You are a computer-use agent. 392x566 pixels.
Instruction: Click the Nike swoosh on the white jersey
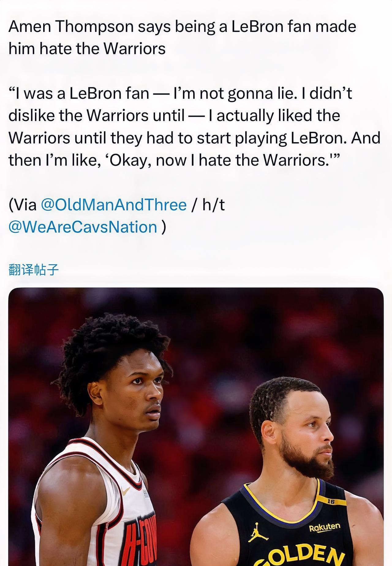pyautogui.click(x=126, y=491)
